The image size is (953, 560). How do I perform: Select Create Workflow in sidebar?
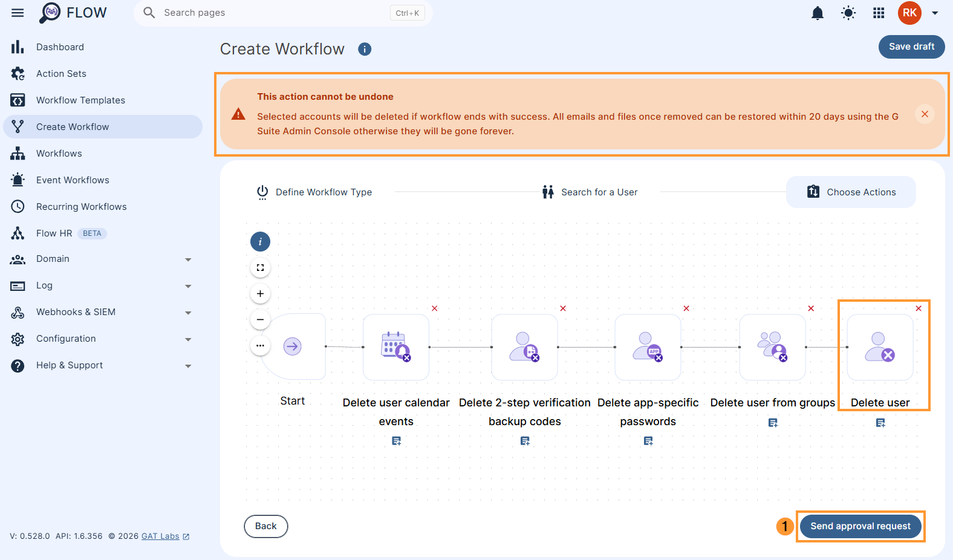click(x=103, y=127)
